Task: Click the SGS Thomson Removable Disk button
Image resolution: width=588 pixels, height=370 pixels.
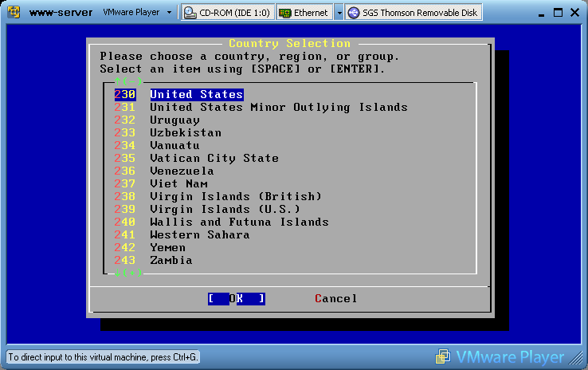Action: (414, 13)
